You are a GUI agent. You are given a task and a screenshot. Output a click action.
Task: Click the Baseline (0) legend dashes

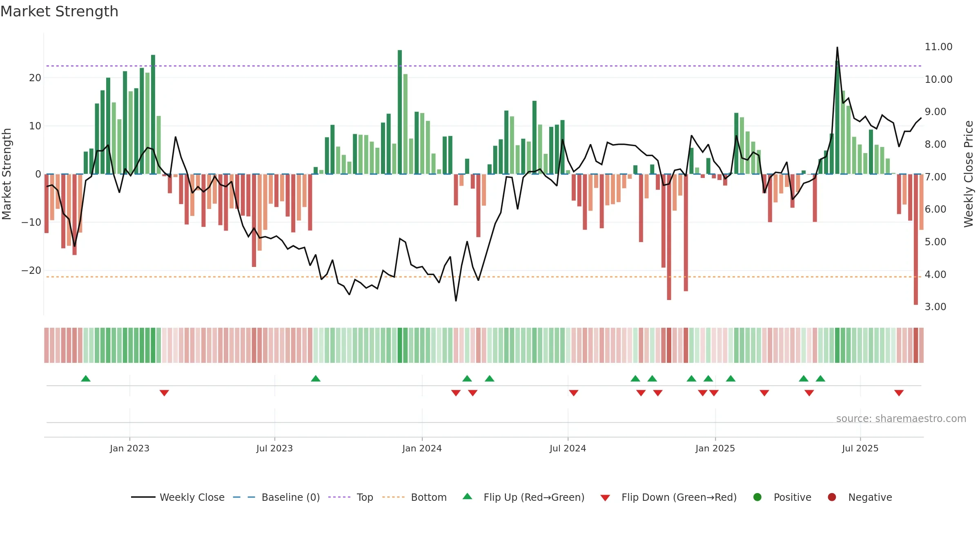[244, 497]
